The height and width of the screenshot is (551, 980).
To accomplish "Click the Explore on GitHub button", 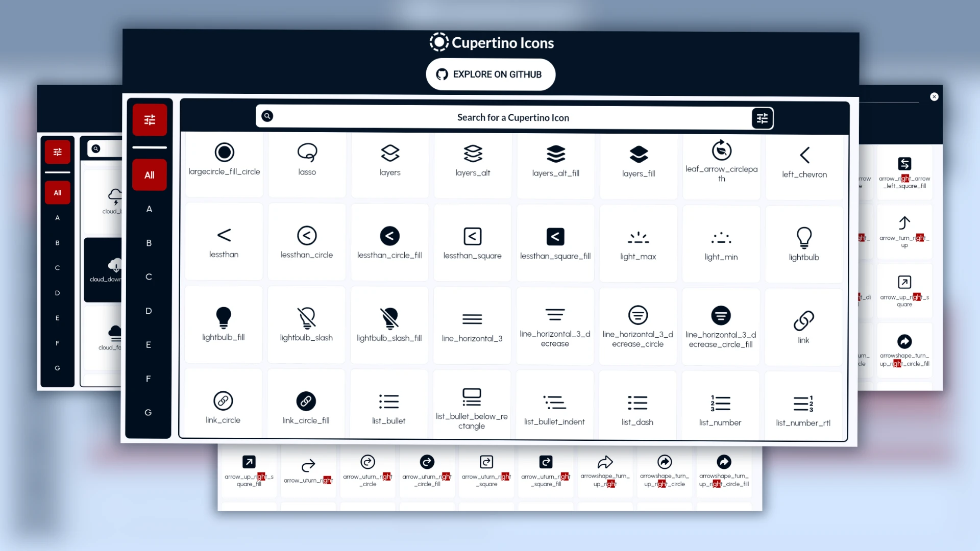I will click(x=490, y=74).
